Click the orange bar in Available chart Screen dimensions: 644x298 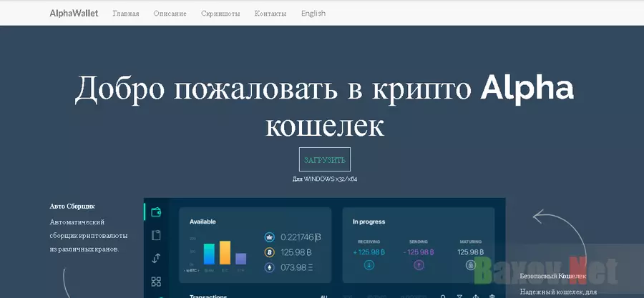coord(225,252)
